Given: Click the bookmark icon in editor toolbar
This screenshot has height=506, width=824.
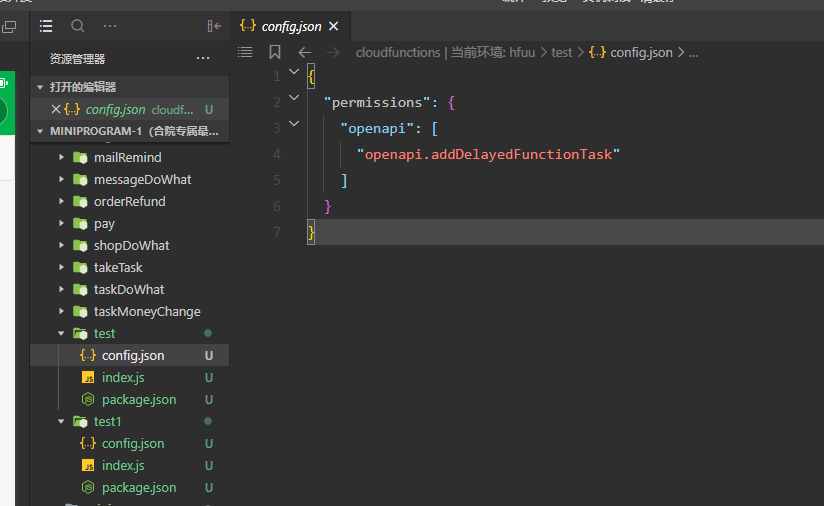Looking at the screenshot, I should (x=275, y=52).
